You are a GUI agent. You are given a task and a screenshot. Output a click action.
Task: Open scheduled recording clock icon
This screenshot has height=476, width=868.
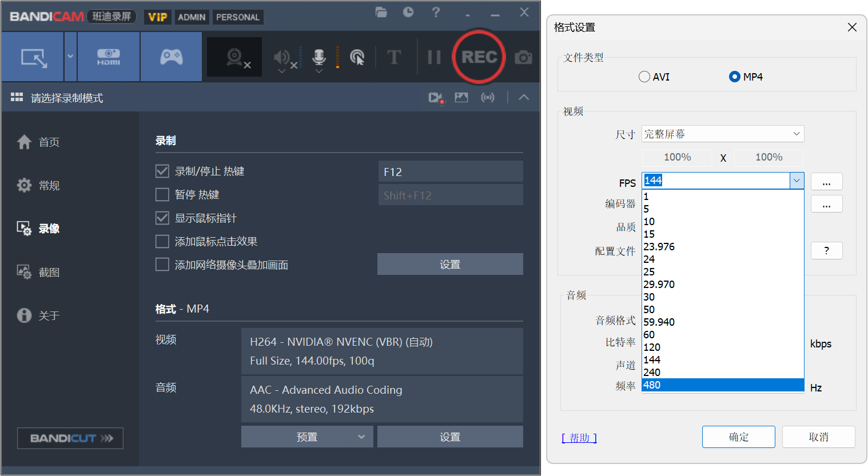(x=408, y=12)
